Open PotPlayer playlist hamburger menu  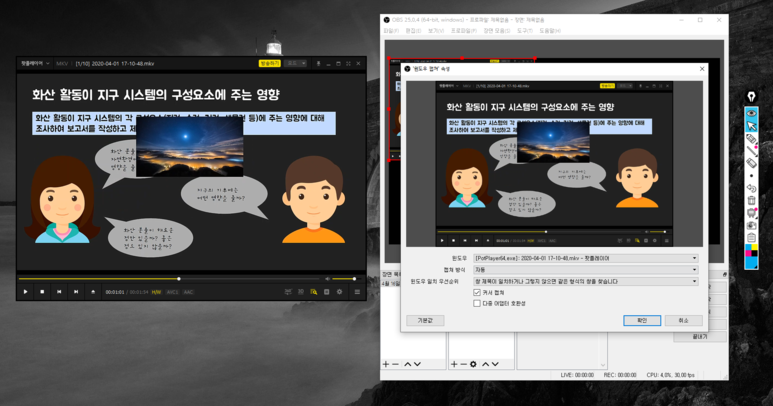click(x=357, y=292)
